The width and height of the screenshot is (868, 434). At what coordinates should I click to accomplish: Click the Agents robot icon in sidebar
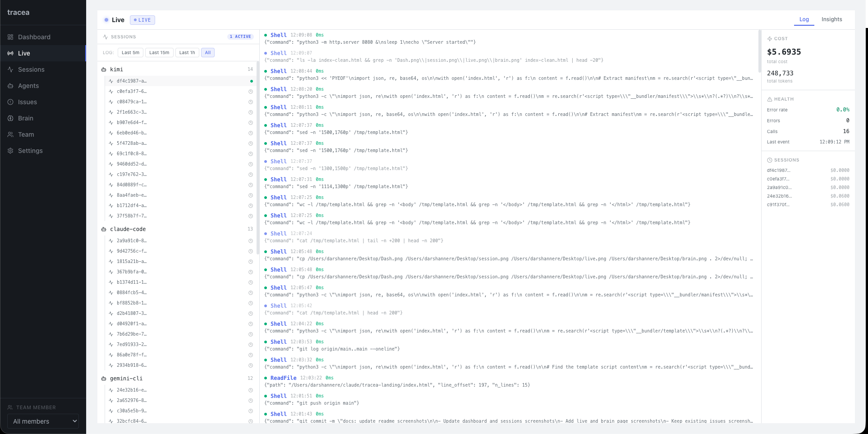pos(10,86)
